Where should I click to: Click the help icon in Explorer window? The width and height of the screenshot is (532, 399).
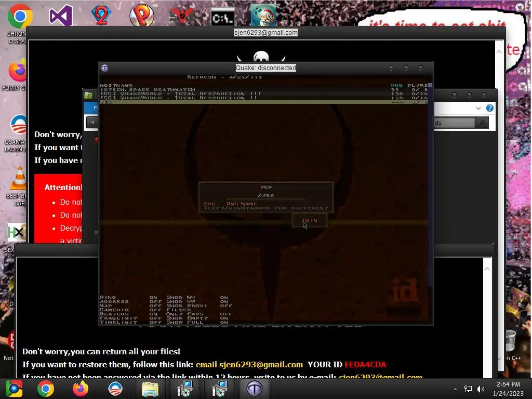pos(489,108)
